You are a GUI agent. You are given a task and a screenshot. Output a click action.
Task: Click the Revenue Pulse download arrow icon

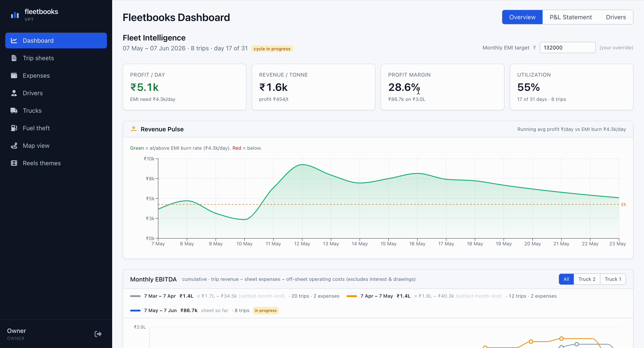click(x=133, y=129)
